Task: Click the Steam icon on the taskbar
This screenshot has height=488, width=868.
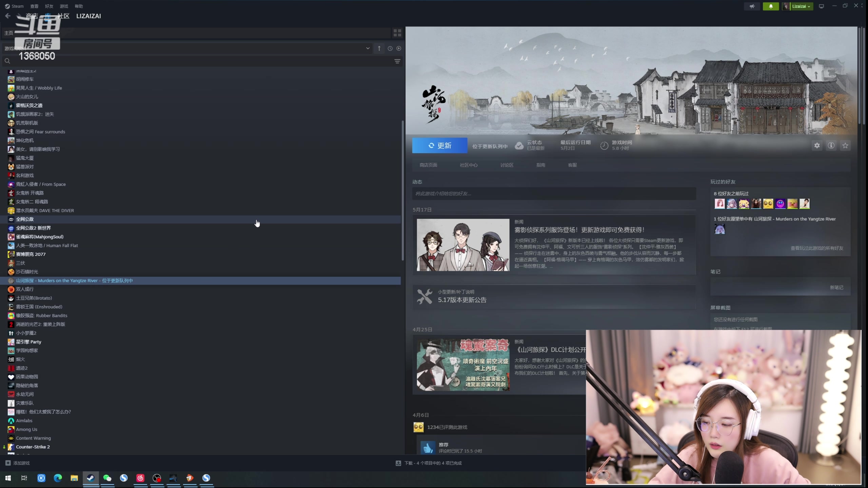Action: point(91,478)
